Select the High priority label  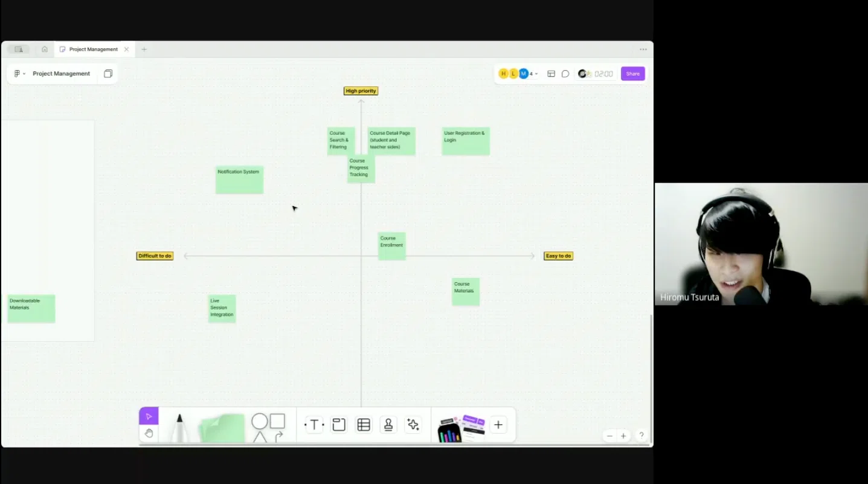pos(361,91)
